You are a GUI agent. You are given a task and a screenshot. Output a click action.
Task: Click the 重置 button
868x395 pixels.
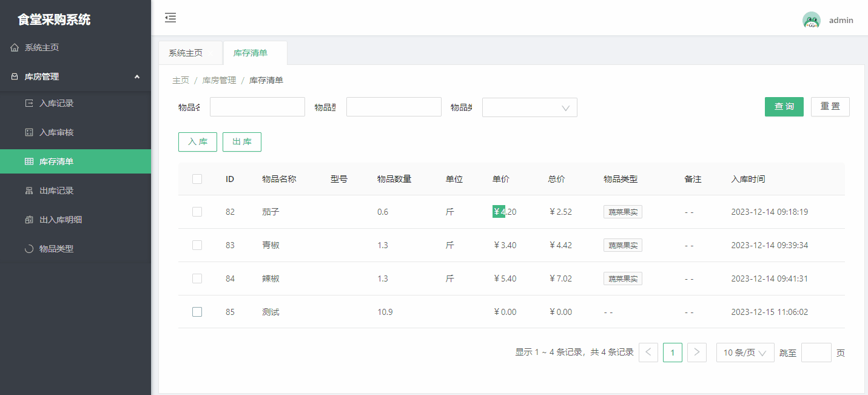point(830,106)
